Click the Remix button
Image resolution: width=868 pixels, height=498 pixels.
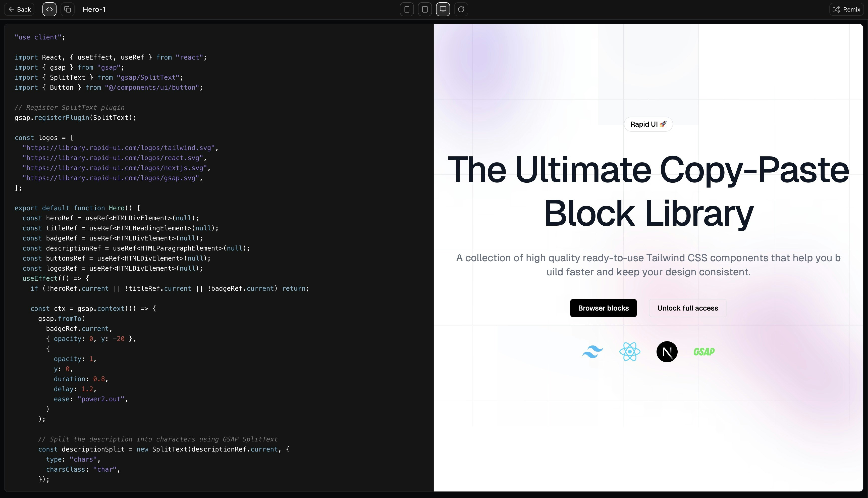pos(846,9)
